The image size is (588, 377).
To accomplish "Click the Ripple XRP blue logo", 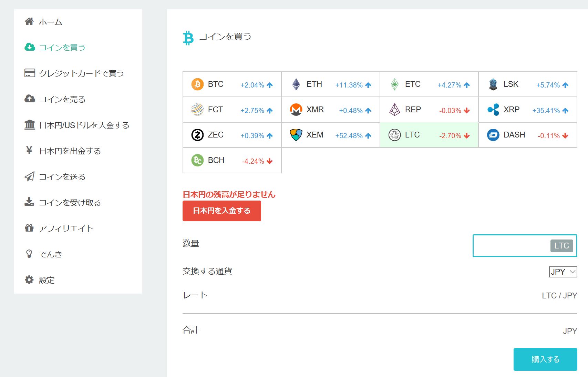I will click(493, 110).
